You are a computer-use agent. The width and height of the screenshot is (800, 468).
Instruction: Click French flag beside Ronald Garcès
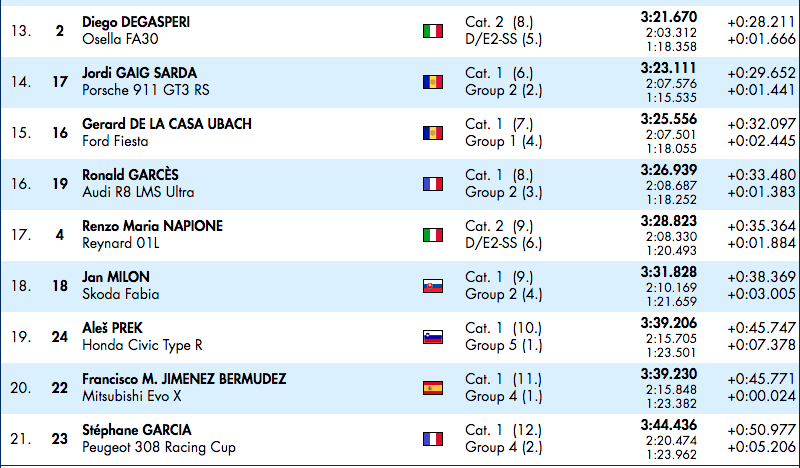(433, 184)
